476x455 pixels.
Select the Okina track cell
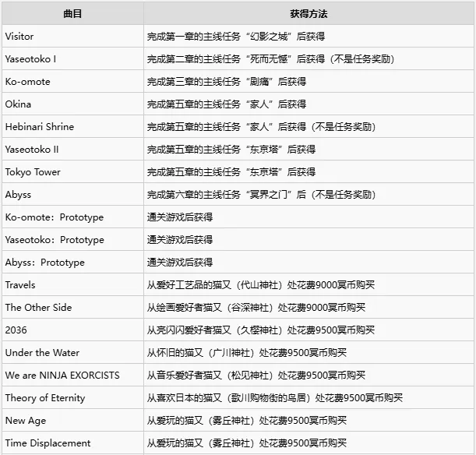pos(72,104)
